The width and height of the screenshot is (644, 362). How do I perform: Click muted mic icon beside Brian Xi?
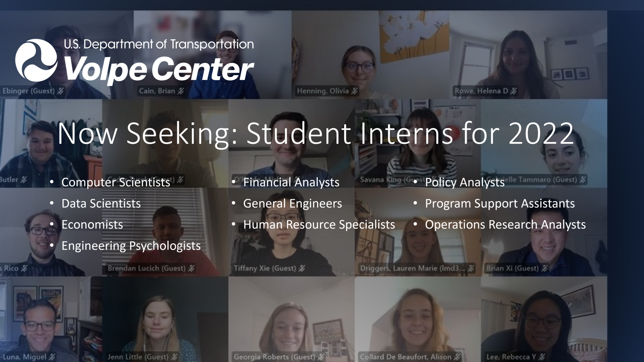pos(545,268)
